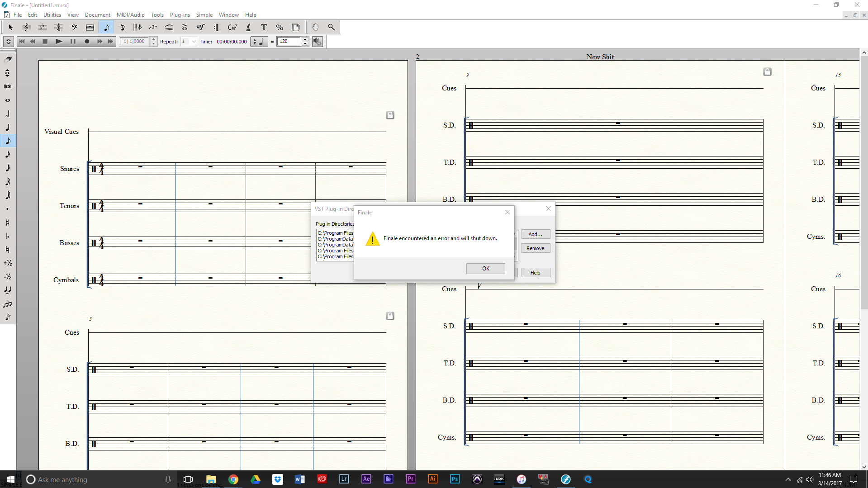
Task: Open the Repeat dropdown
Action: pos(194,42)
